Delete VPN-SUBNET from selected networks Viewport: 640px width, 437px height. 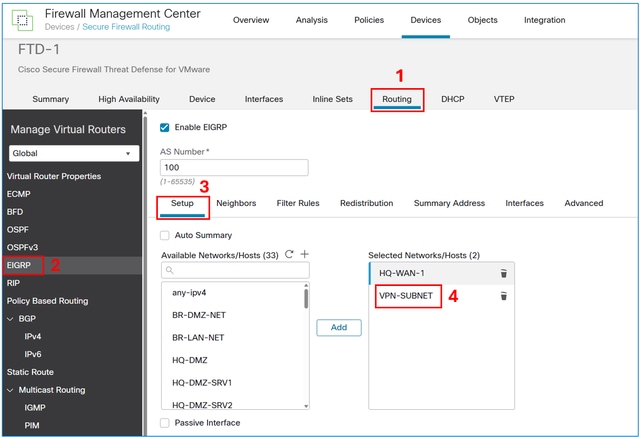click(x=504, y=296)
